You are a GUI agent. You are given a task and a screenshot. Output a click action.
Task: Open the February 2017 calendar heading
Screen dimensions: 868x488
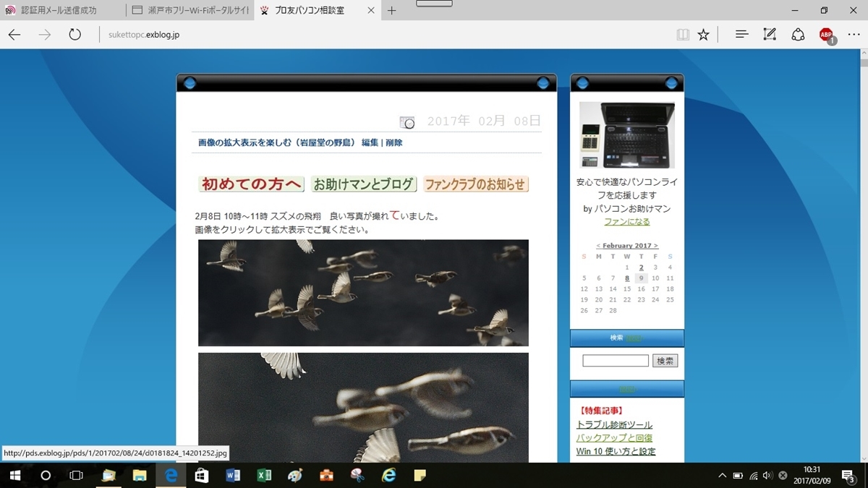point(627,246)
